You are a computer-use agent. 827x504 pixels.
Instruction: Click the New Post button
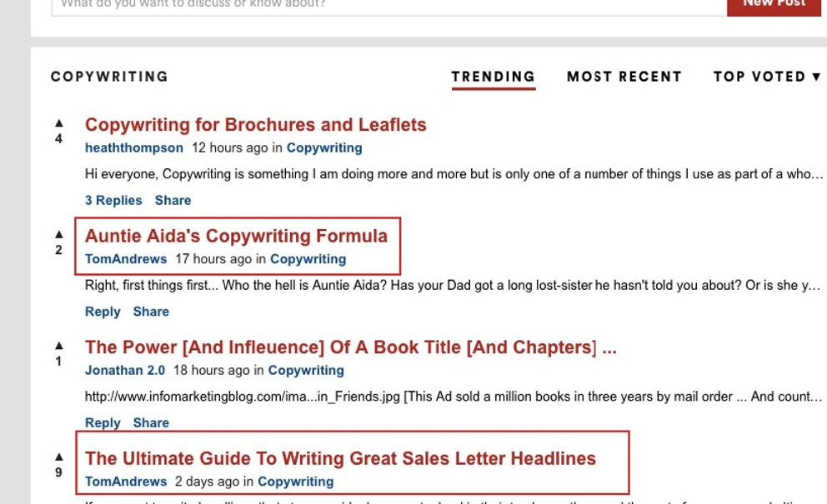[774, 5]
